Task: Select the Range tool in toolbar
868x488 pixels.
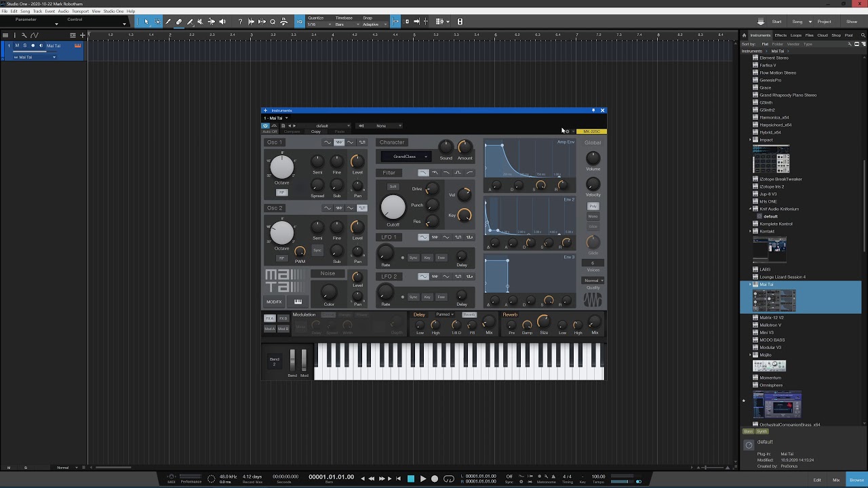Action: 157,22
